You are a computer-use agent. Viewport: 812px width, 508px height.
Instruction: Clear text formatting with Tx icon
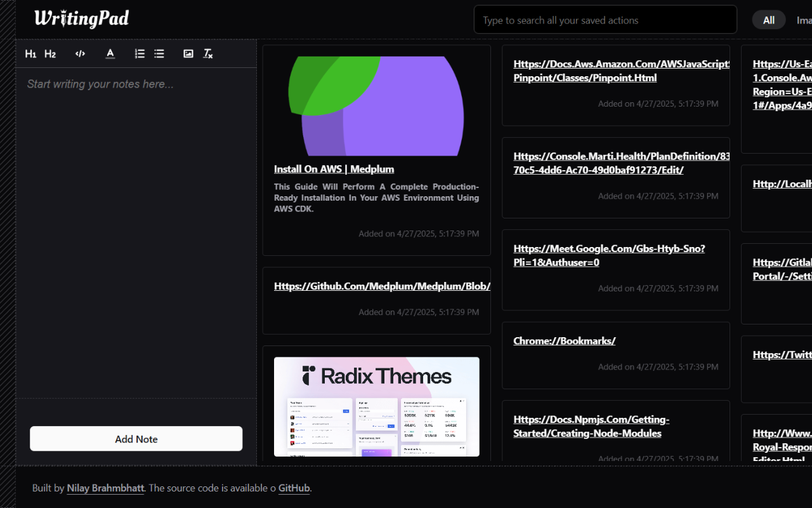pos(208,54)
